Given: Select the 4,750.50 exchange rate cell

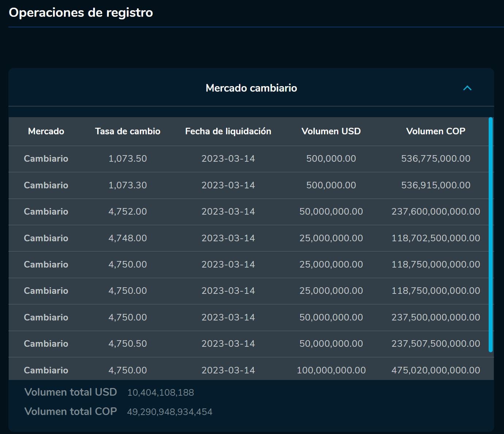Looking at the screenshot, I should (127, 344).
